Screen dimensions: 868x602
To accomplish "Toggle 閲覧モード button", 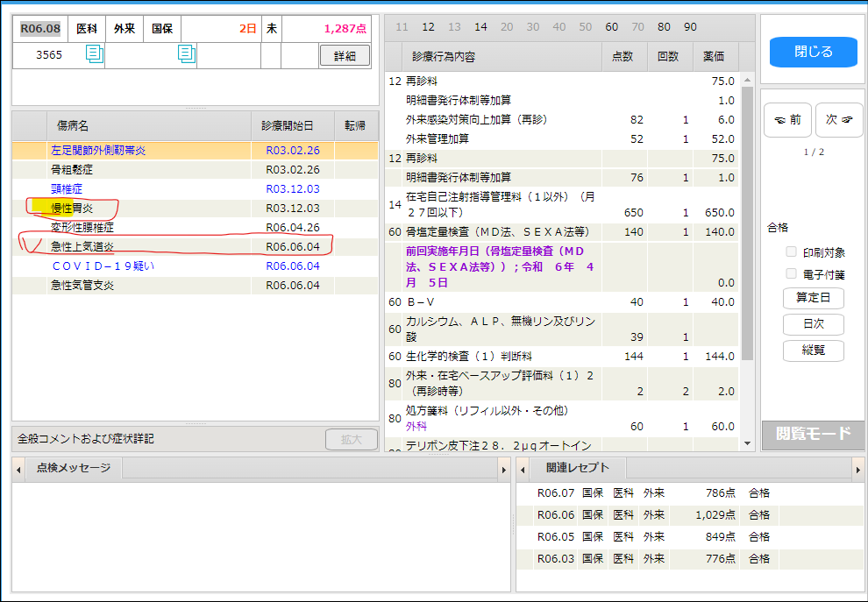I will coord(813,434).
